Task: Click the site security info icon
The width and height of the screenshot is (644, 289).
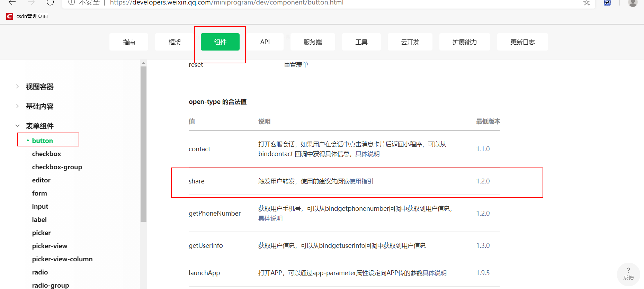Action: pyautogui.click(x=72, y=2)
